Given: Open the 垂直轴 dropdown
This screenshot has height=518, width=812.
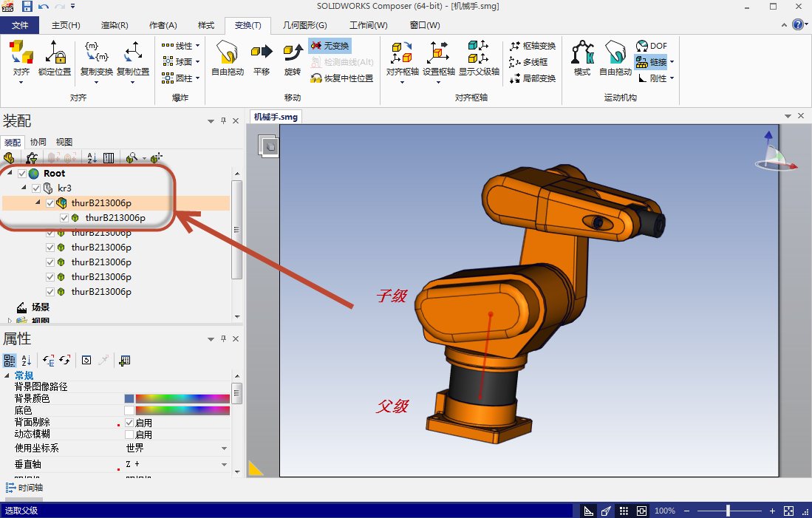Looking at the screenshot, I should (225, 464).
